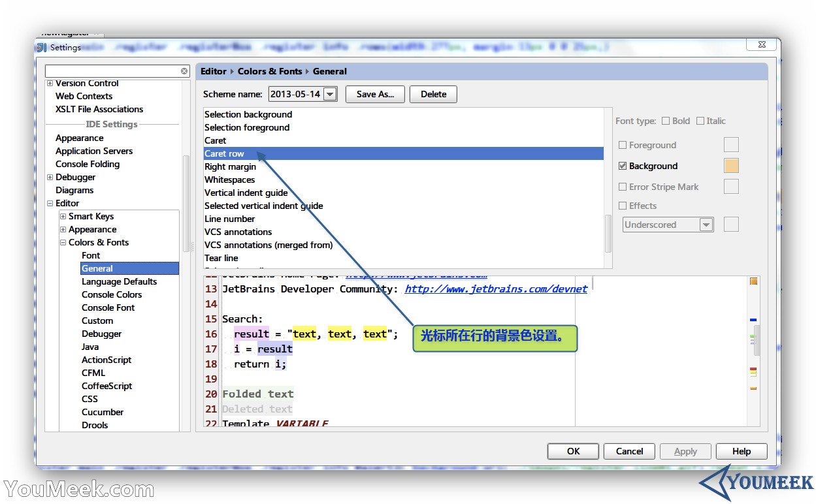Click the attributes list vertical scrollbar
The image size is (816, 504).
tap(608, 234)
